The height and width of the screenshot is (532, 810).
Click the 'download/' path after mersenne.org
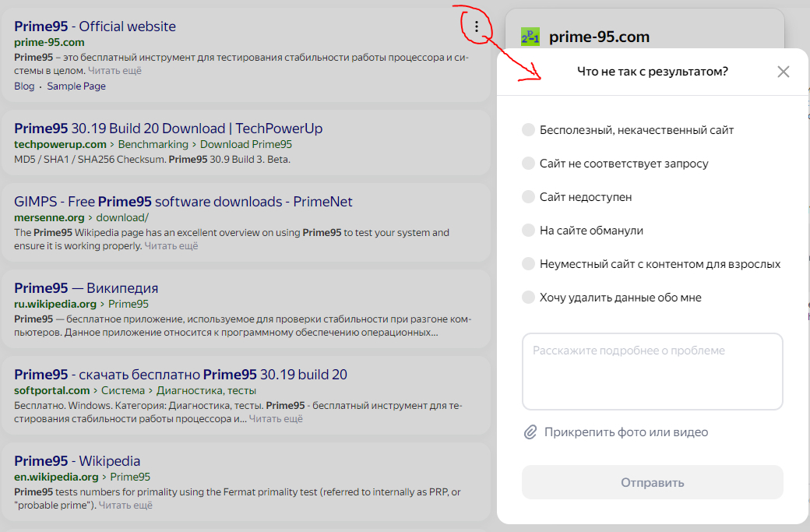click(122, 217)
